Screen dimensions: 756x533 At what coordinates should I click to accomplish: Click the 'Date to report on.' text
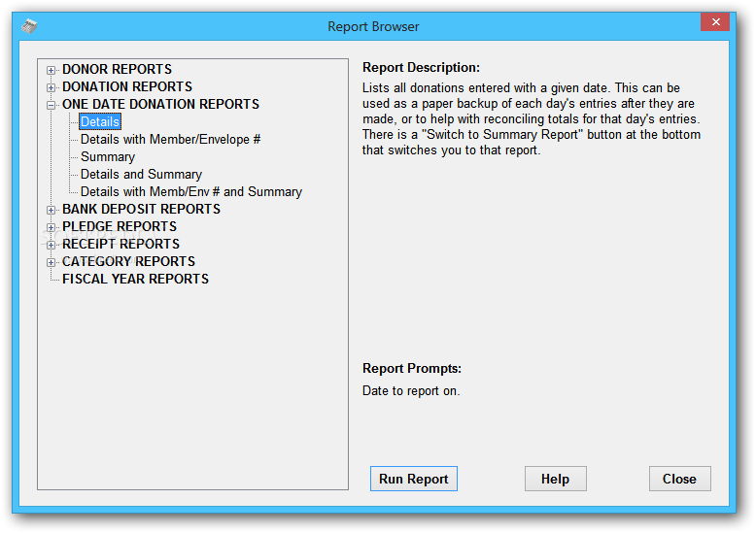click(x=411, y=390)
